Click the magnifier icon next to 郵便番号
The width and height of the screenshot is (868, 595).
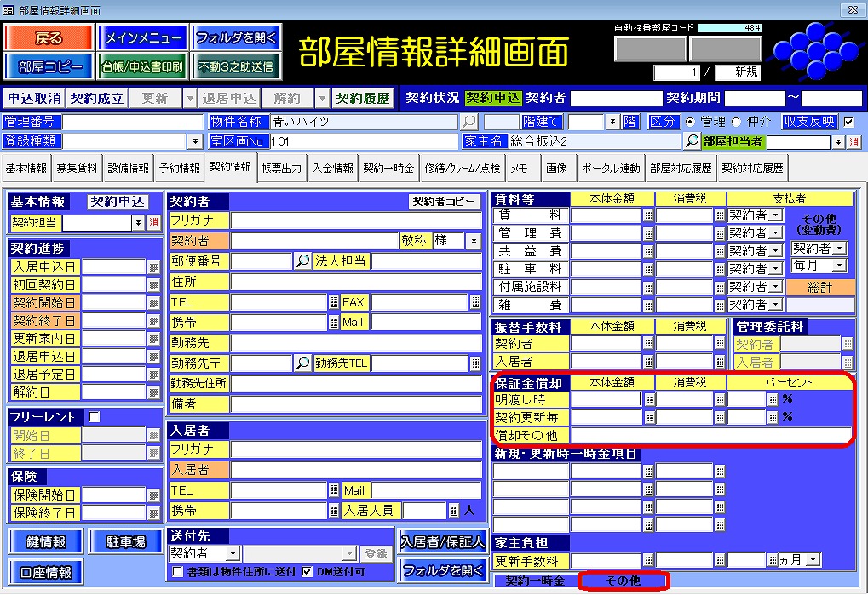(x=302, y=261)
